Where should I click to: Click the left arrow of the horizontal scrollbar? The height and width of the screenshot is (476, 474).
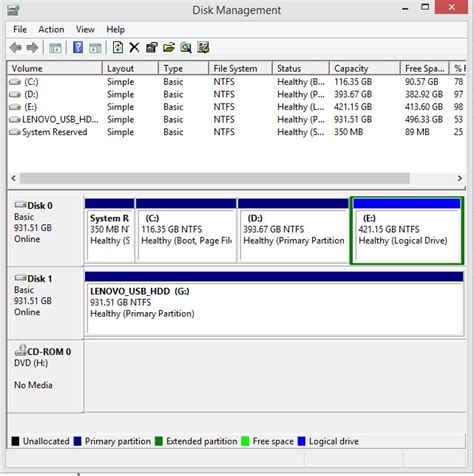(x=13, y=178)
